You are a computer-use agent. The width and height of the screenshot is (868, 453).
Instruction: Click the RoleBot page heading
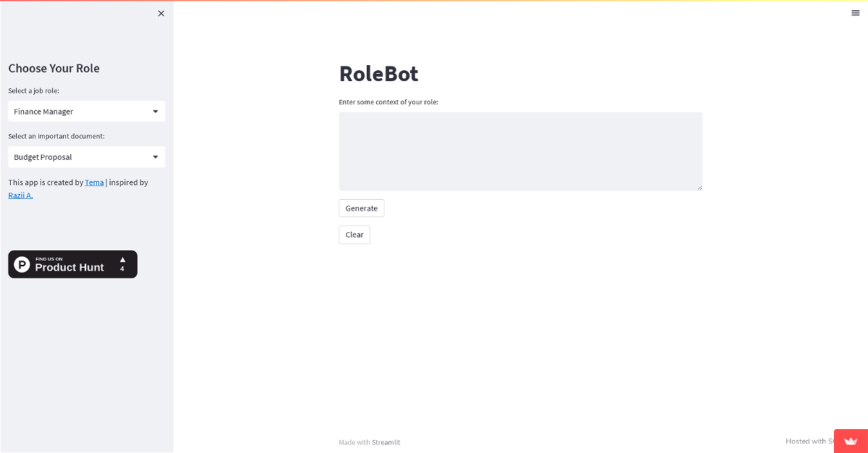[x=378, y=74]
